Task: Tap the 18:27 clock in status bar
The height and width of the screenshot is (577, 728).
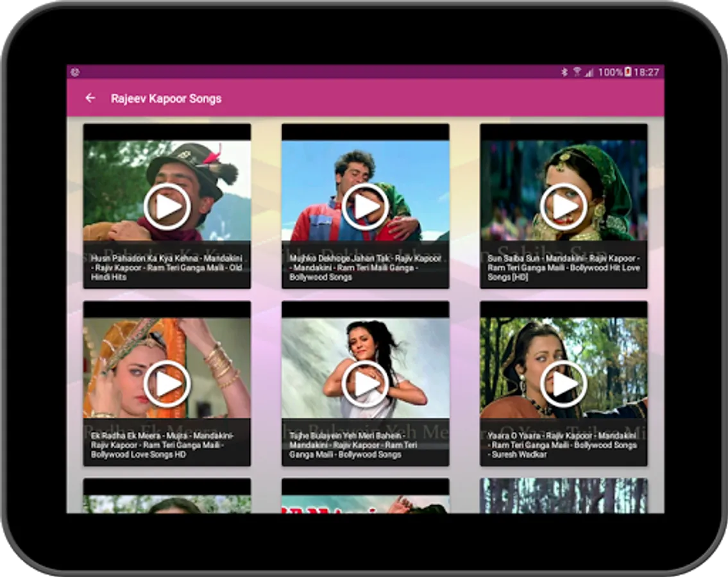Action: coord(647,72)
